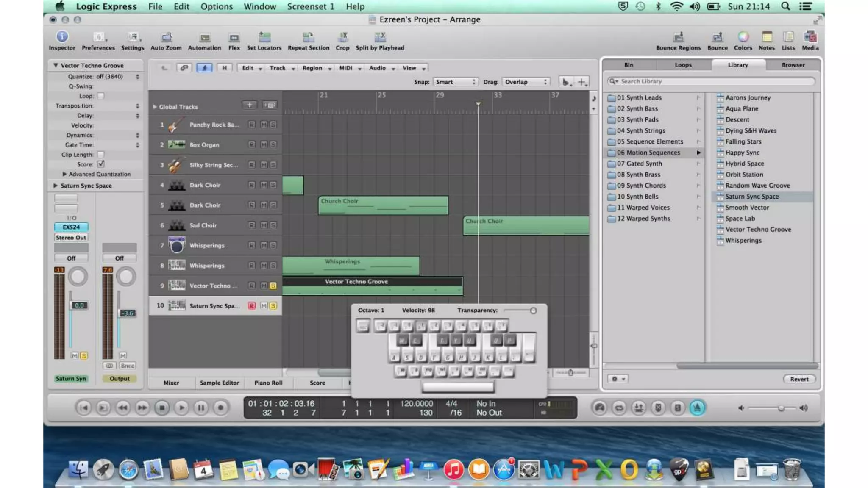Screen dimensions: 868x488
Task: Click the Auto Zoom toolbar icon
Action: 166,37
